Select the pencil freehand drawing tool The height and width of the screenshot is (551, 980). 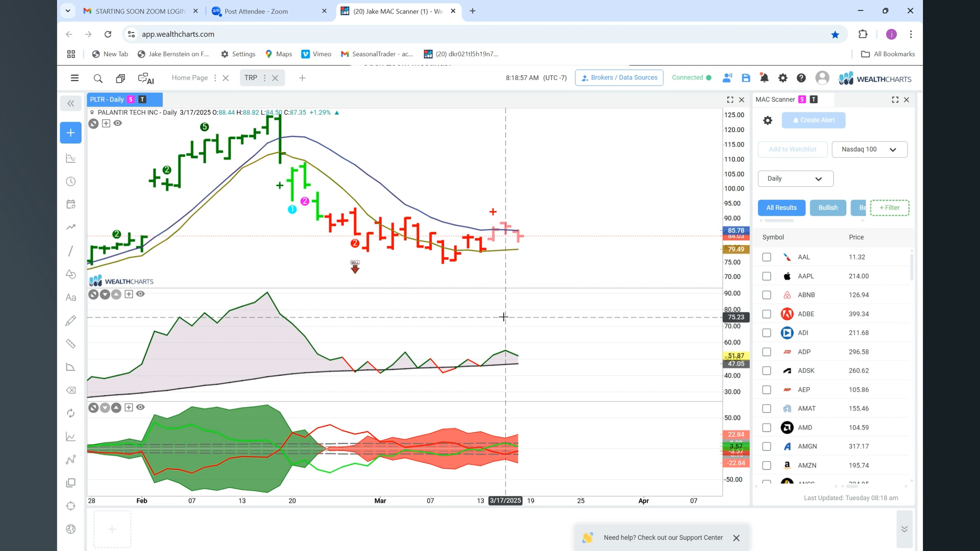[x=71, y=320]
